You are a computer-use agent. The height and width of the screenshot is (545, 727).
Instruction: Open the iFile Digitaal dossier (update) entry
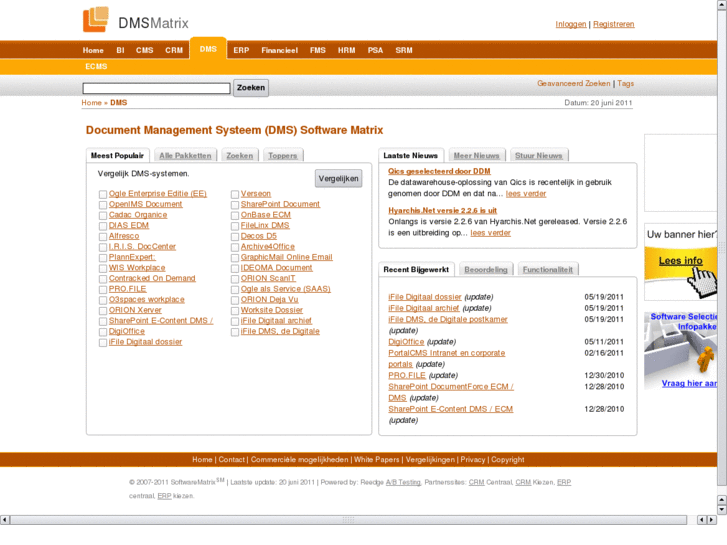(x=425, y=297)
